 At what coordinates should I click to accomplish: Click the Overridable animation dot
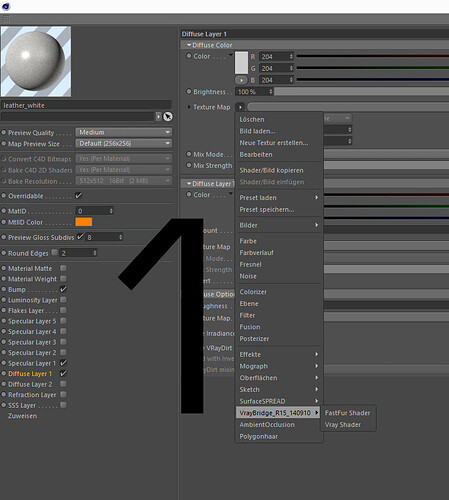(x=4, y=196)
